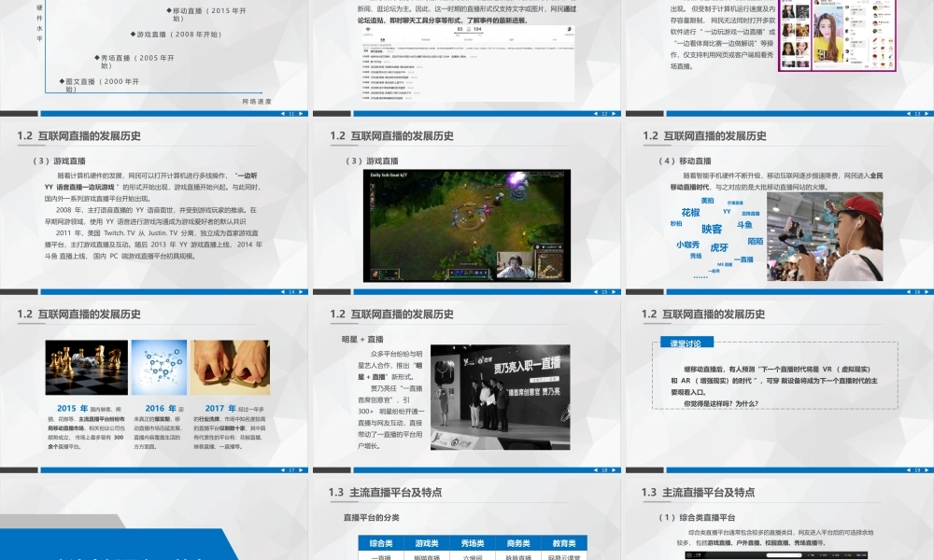Click the right arrow on slide 14
Image resolution: width=934 pixels, height=560 pixels.
(301, 292)
